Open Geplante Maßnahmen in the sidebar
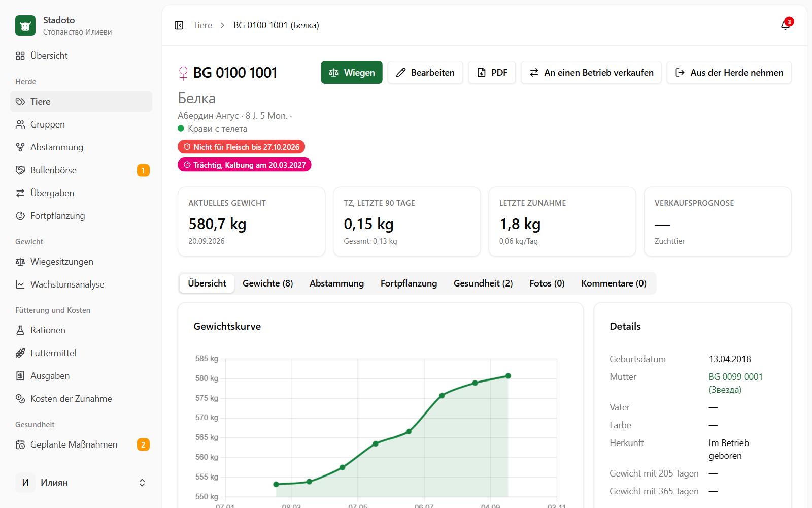Image resolution: width=812 pixels, height=508 pixels. click(x=81, y=444)
